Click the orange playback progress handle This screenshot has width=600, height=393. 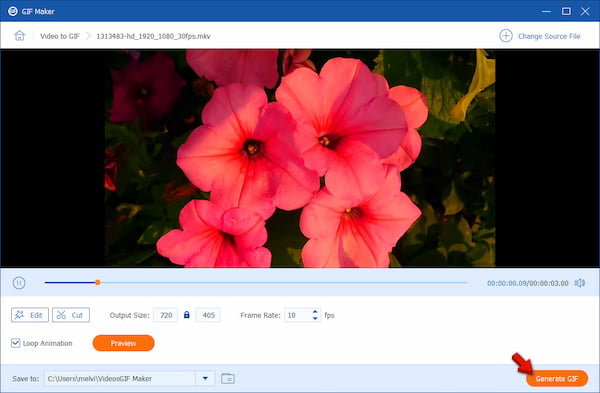[98, 282]
